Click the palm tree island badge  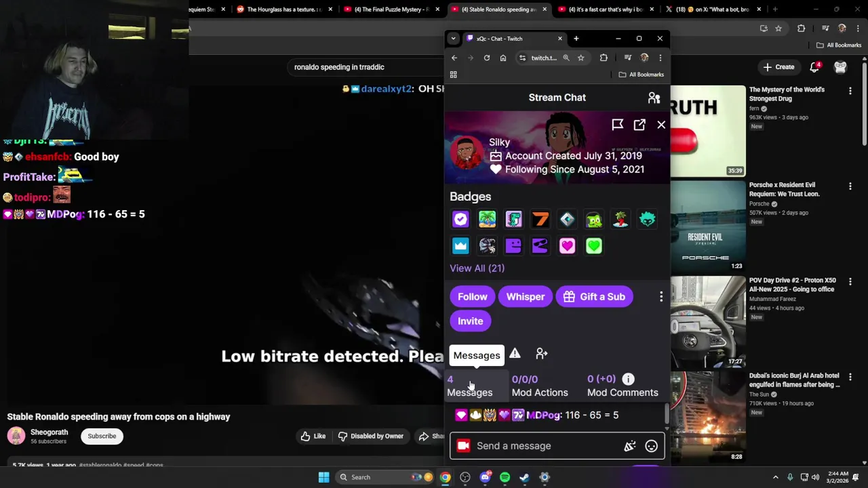pos(487,219)
